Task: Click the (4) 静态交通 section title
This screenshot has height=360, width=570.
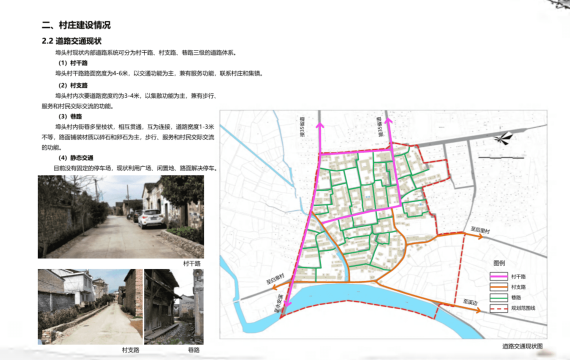Action: 76,158
